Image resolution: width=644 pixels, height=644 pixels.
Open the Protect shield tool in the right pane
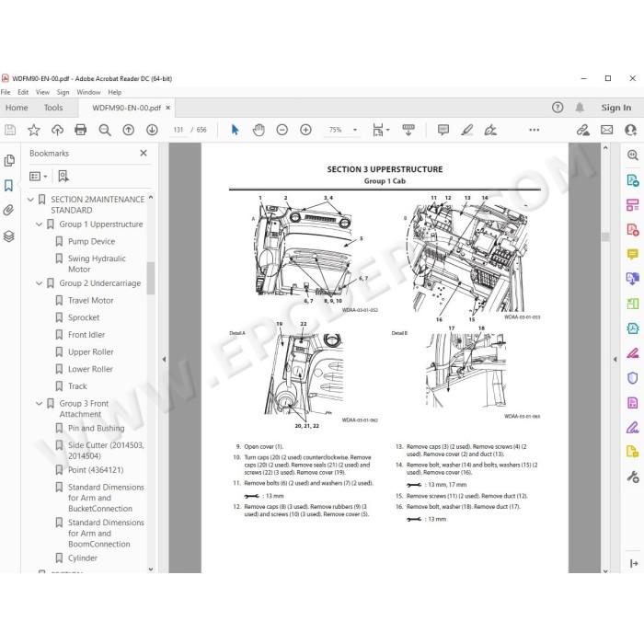pyautogui.click(x=633, y=377)
